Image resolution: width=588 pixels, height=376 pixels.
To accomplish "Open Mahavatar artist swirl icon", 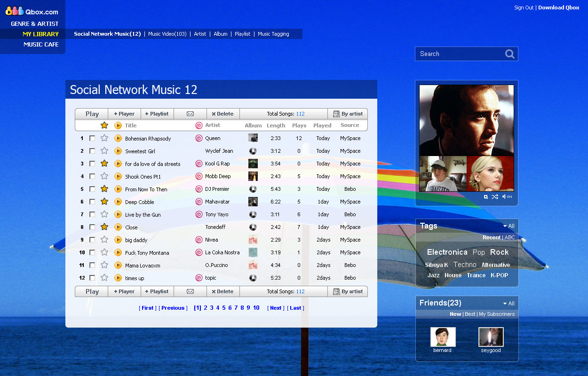I will point(199,202).
